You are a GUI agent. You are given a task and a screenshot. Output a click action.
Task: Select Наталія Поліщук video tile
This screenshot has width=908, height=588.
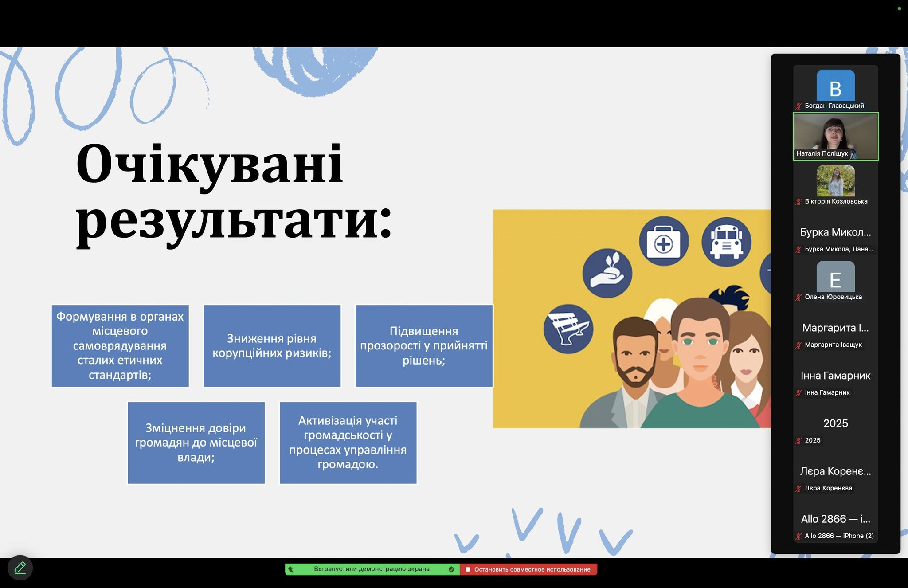[835, 137]
